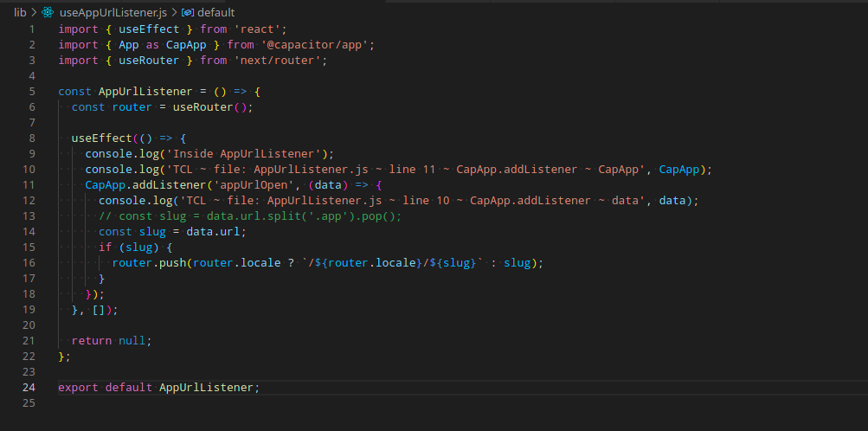The width and height of the screenshot is (868, 431).
Task: Click 'router' variable on line 6
Action: pos(132,106)
